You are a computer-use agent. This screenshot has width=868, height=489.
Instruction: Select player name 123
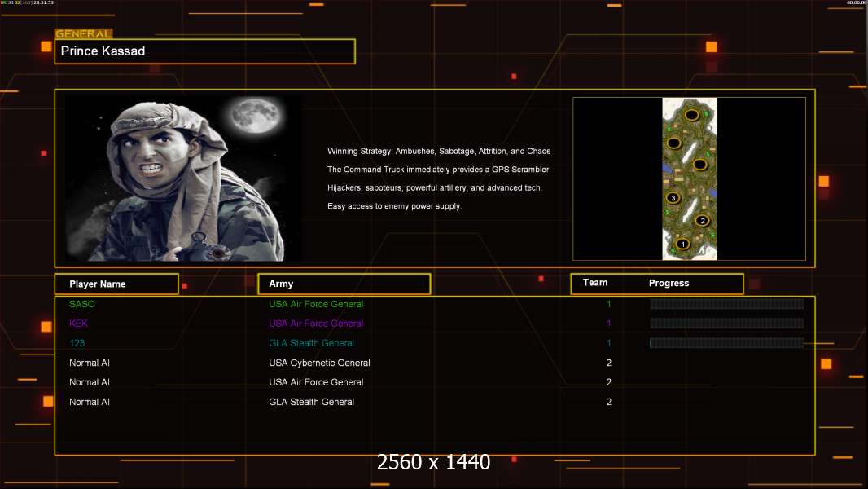[77, 343]
